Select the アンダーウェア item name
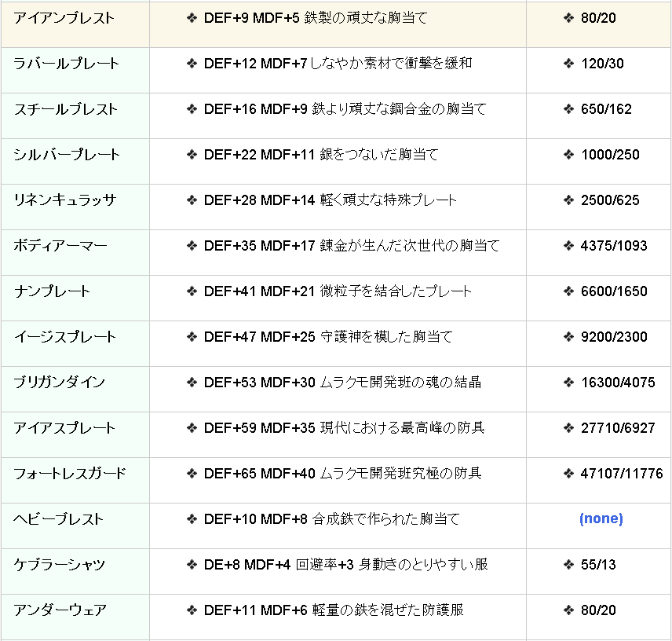672x641 pixels. 60,610
